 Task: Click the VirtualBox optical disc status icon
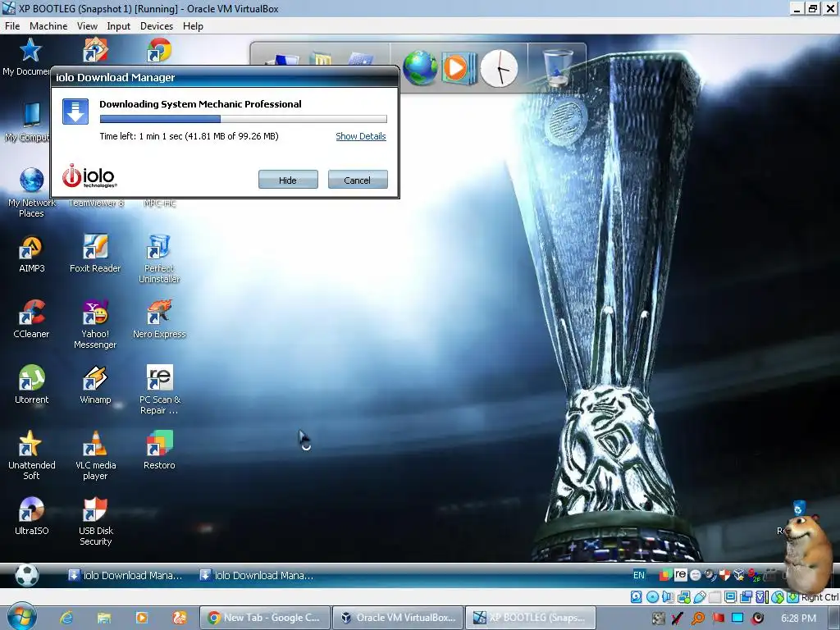652,597
